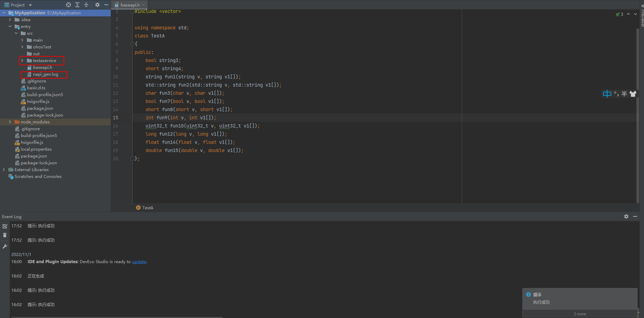Click the update link in Event Log
The width and height of the screenshot is (644, 318).
click(139, 262)
